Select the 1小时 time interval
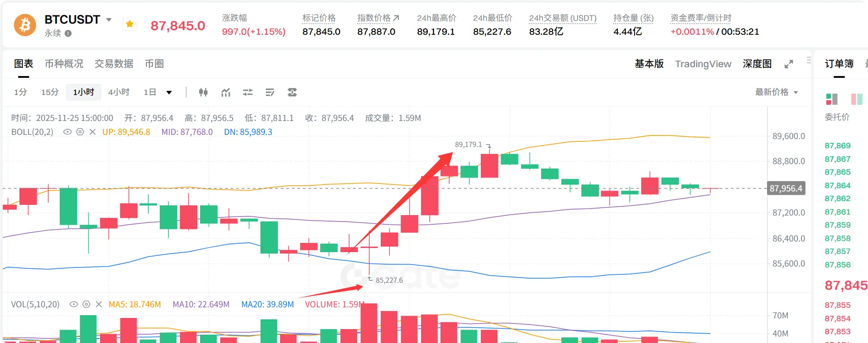Viewport: 868px width, 343px height. tap(83, 92)
